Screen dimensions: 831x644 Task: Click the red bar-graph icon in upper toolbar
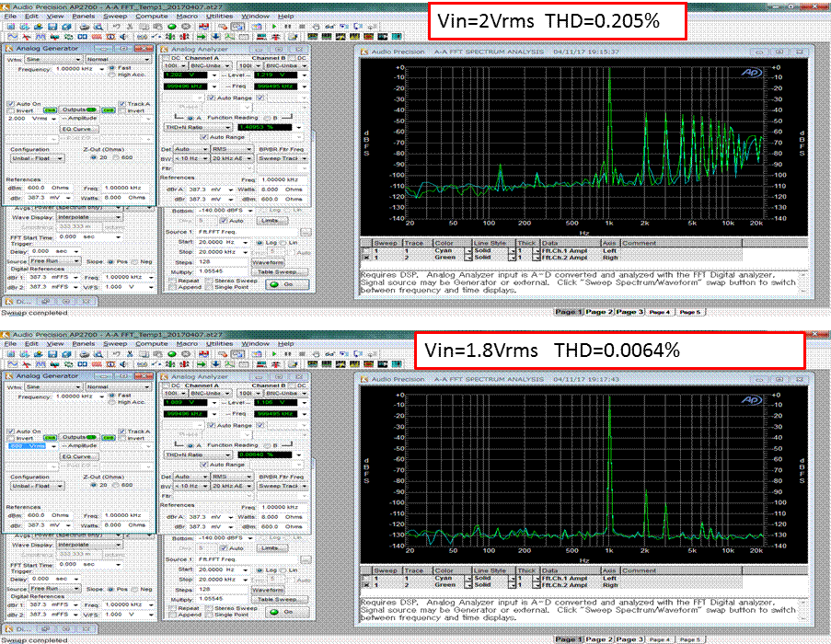183,37
